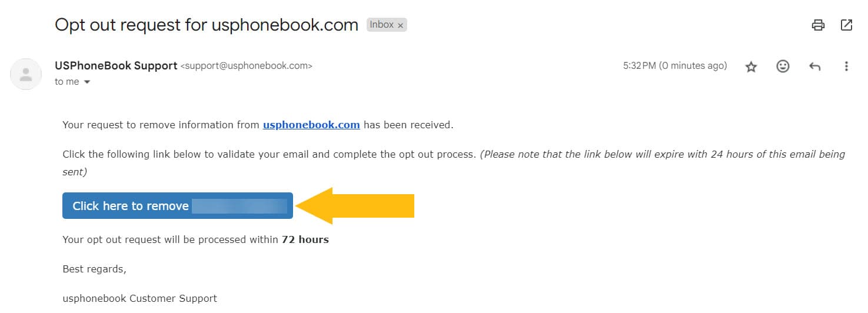Image resolution: width=868 pixels, height=313 pixels.
Task: Click the "usphonebook Customer Support" signature line
Action: pos(140,298)
